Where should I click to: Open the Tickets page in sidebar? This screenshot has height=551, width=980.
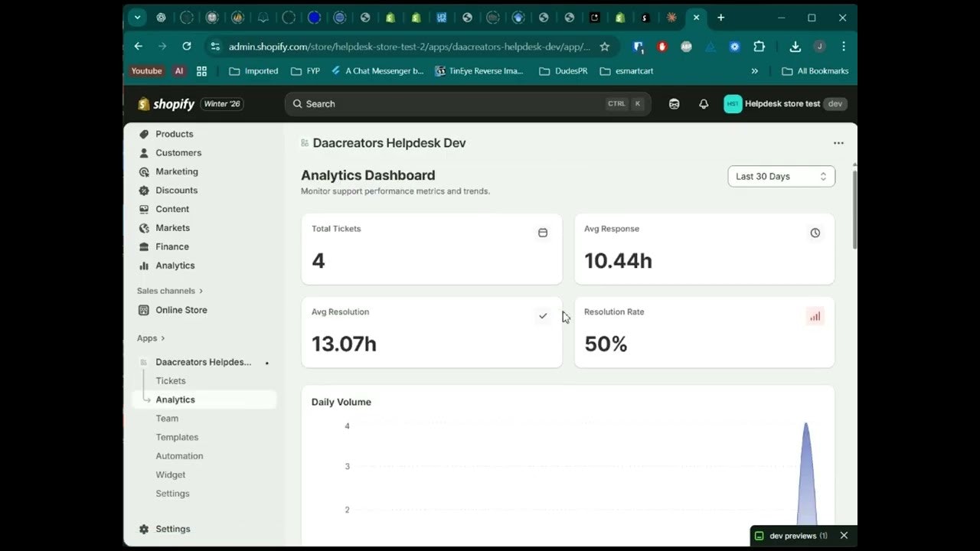pyautogui.click(x=171, y=381)
